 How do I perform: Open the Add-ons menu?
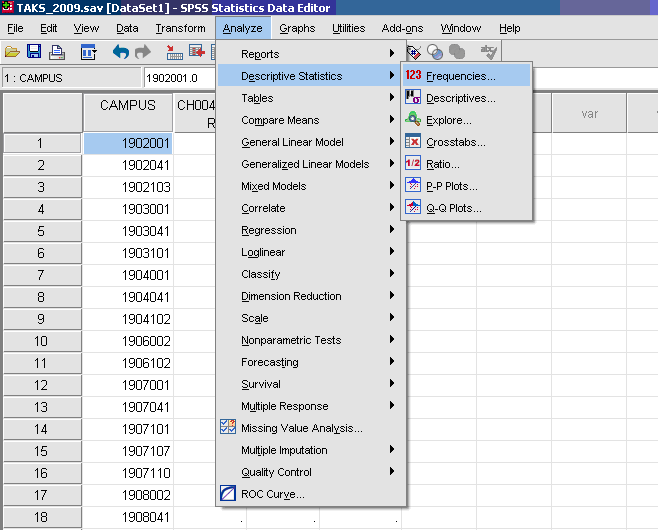pos(402,28)
